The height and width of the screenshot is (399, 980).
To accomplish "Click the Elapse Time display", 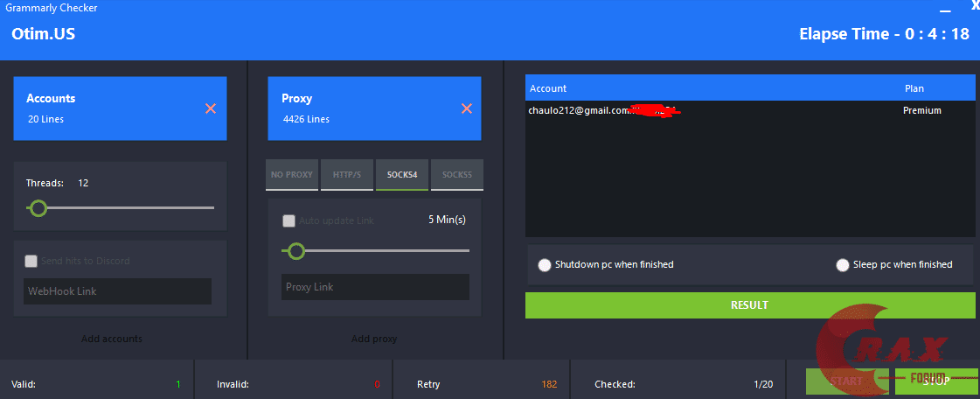I will pos(884,34).
